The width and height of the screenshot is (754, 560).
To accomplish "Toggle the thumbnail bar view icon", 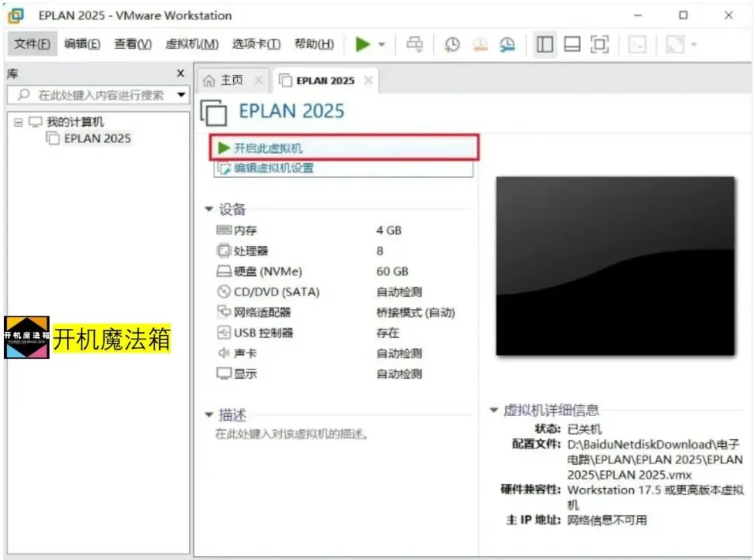I will point(572,44).
